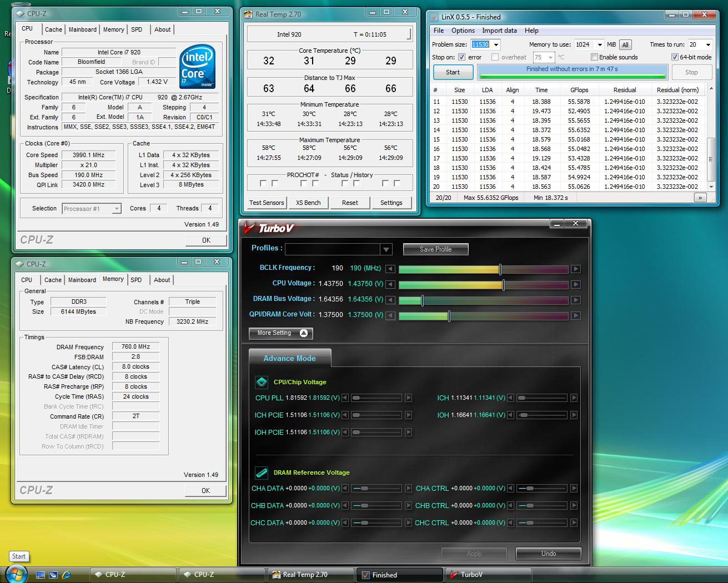Click the TurboV taskbar button
This screenshot has height=583, width=728.
click(489, 575)
